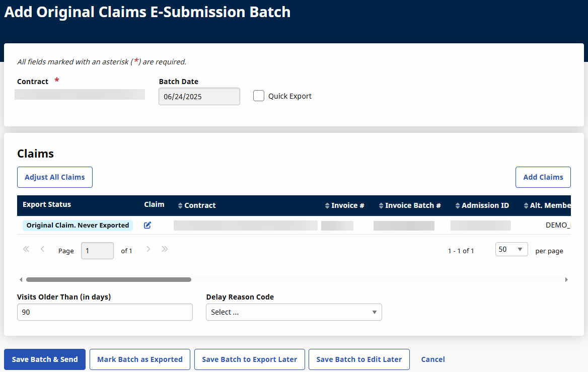Sort claims by Invoice Batch # column
588x372 pixels.
pos(412,205)
